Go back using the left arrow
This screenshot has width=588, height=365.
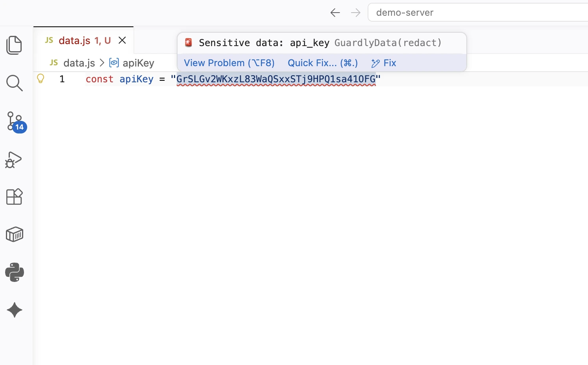pos(335,13)
